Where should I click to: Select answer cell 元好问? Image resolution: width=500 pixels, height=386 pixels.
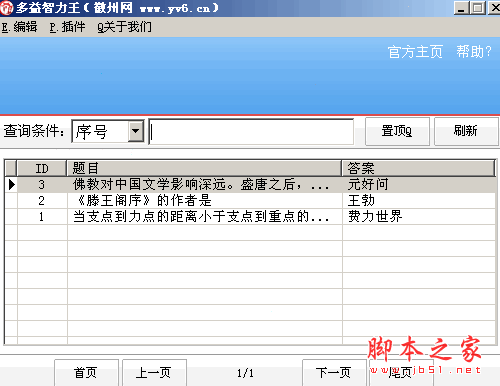[419, 184]
